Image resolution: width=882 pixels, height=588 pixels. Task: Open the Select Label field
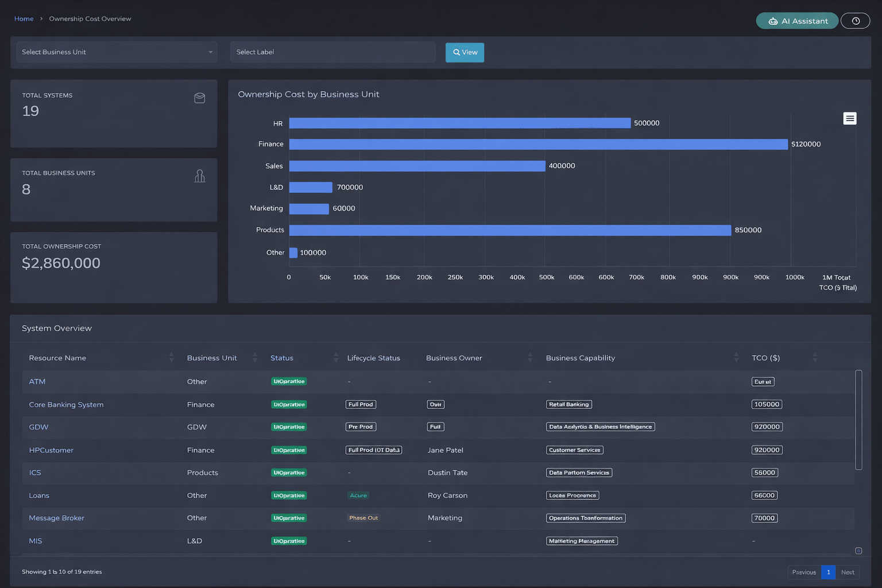[332, 52]
